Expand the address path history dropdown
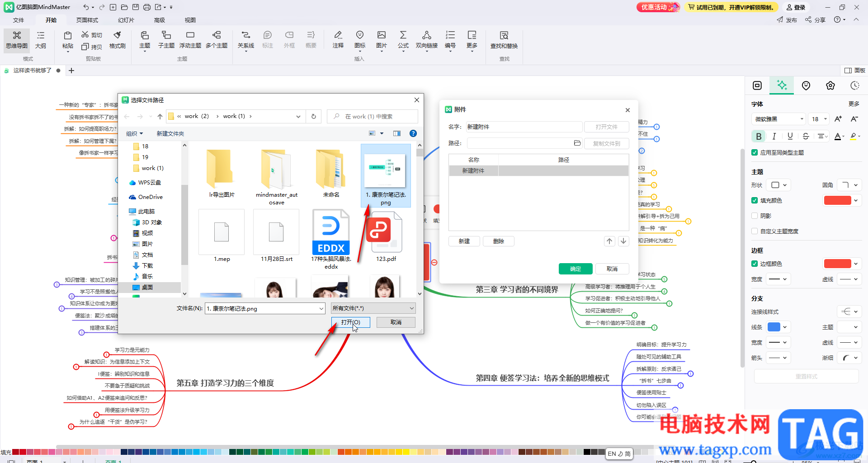This screenshot has height=463, width=868. (x=298, y=116)
